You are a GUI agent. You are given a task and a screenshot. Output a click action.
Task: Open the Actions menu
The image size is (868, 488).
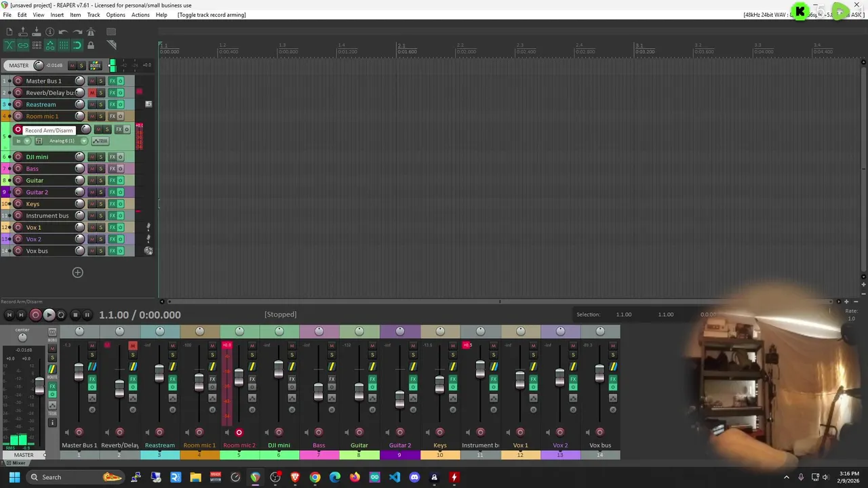tap(140, 15)
